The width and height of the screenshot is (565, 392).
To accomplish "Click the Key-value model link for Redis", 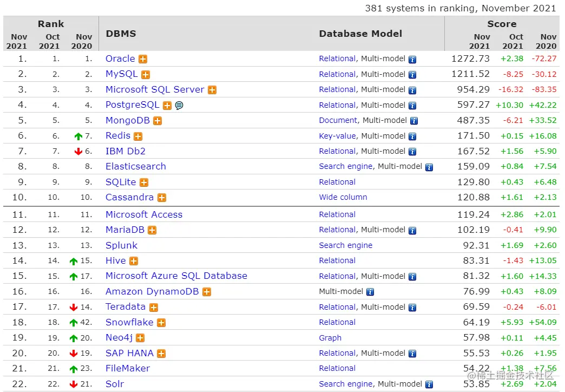I will coord(338,136).
